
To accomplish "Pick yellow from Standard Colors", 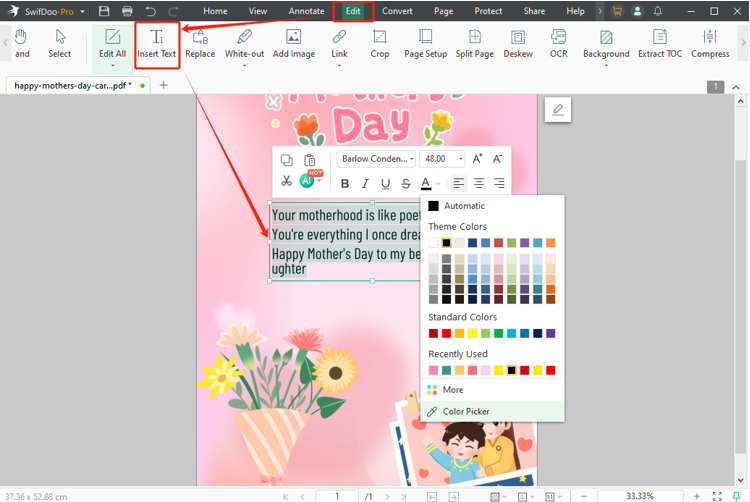I will [x=473, y=333].
